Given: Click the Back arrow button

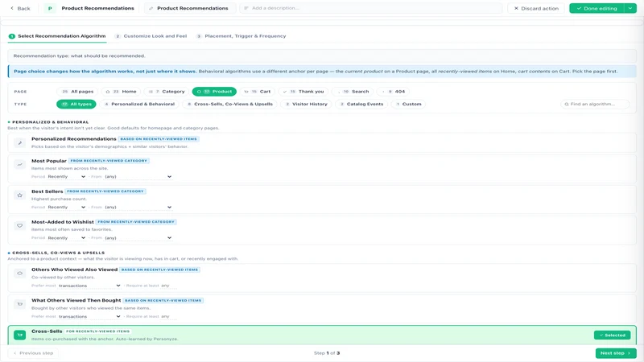Looking at the screenshot, I should point(20,8).
